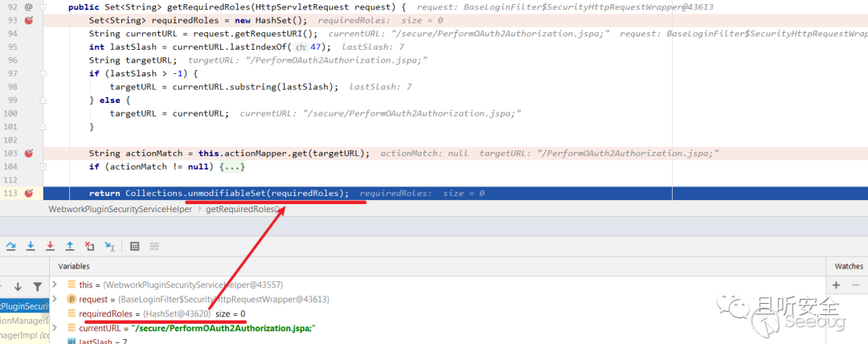Click the filter funnel icon in frames panel
Image resolution: width=868 pixels, height=344 pixels.
pyautogui.click(x=37, y=286)
